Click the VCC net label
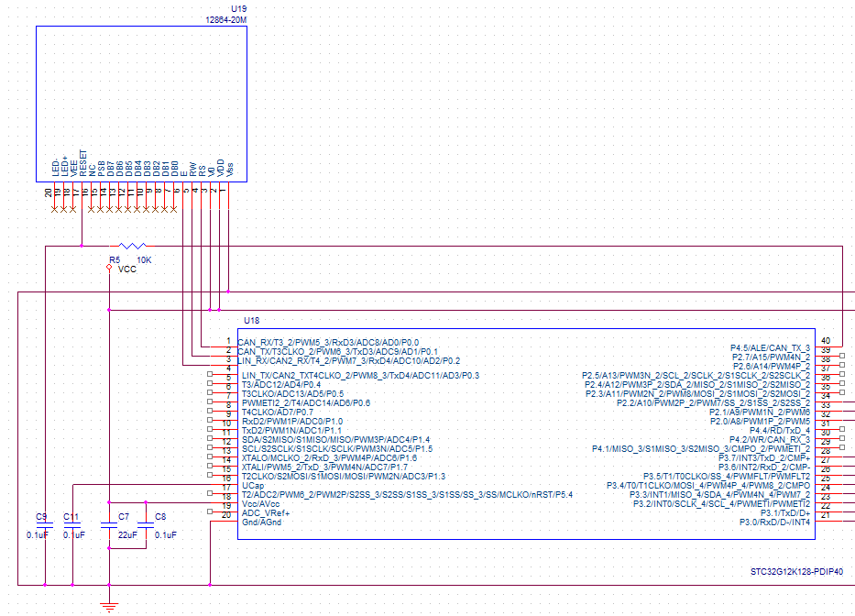The image size is (855, 616). [127, 269]
